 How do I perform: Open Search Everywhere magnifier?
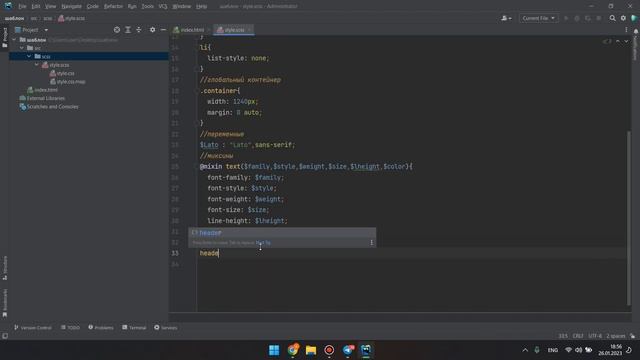[x=612, y=18]
